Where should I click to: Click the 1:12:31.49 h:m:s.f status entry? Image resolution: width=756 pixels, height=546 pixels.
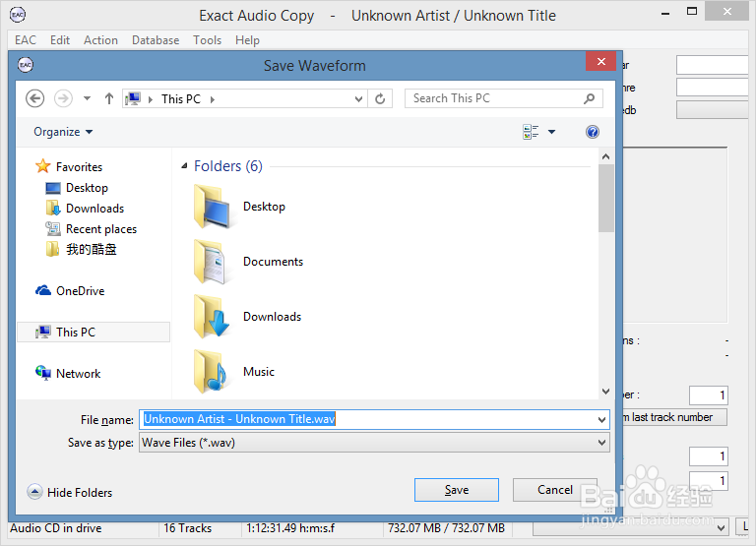click(x=290, y=528)
